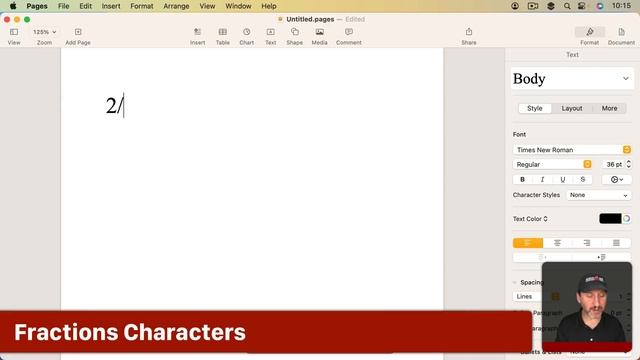Switch to the More tab
The height and width of the screenshot is (360, 640).
click(x=609, y=108)
